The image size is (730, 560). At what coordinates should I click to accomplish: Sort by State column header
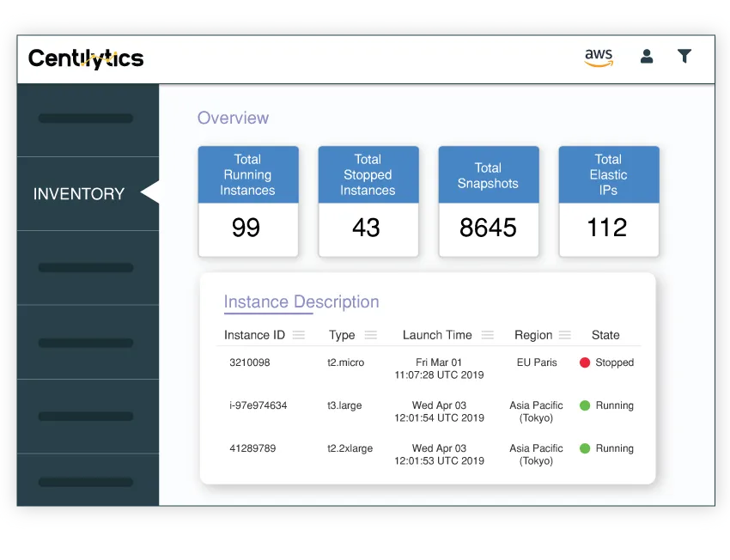click(605, 335)
